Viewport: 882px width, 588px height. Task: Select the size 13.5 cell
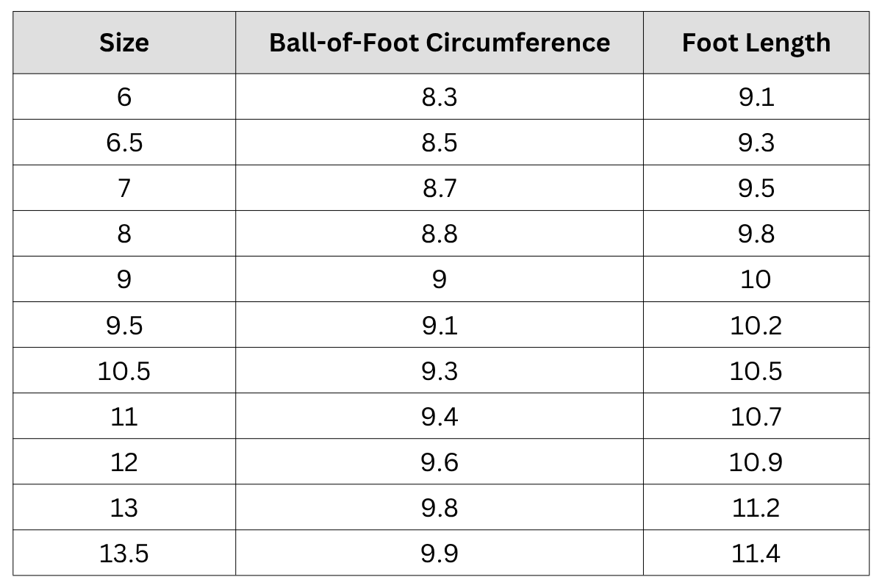pos(123,553)
